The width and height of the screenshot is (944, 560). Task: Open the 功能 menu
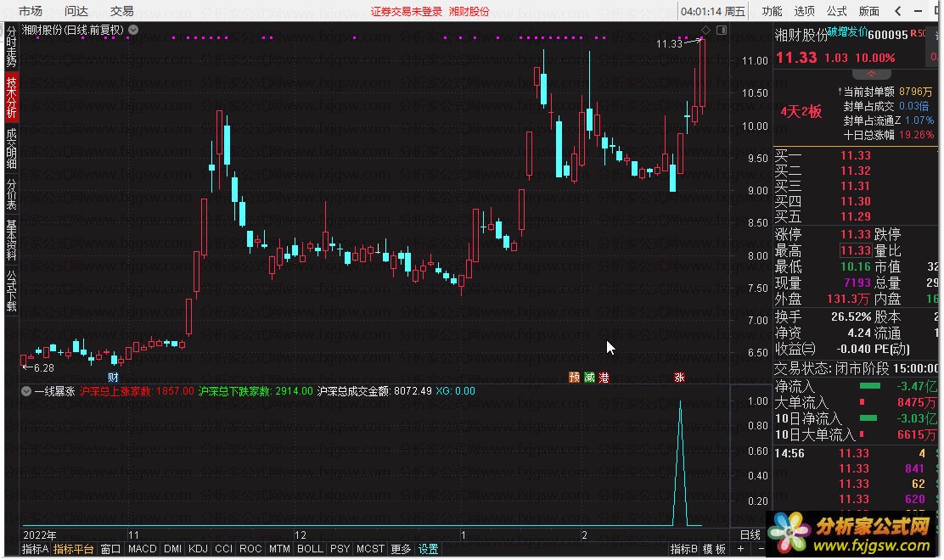tap(771, 11)
